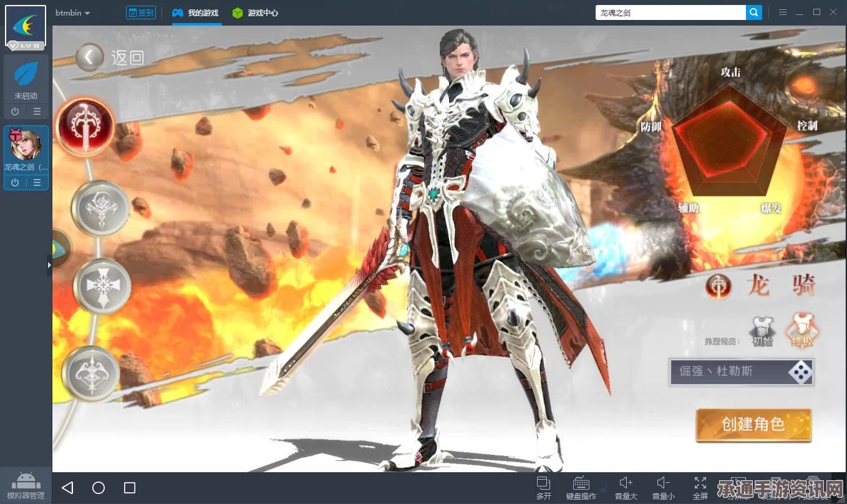Preview the 初始 starting armor appearance
The image size is (847, 504).
pyautogui.click(x=763, y=331)
